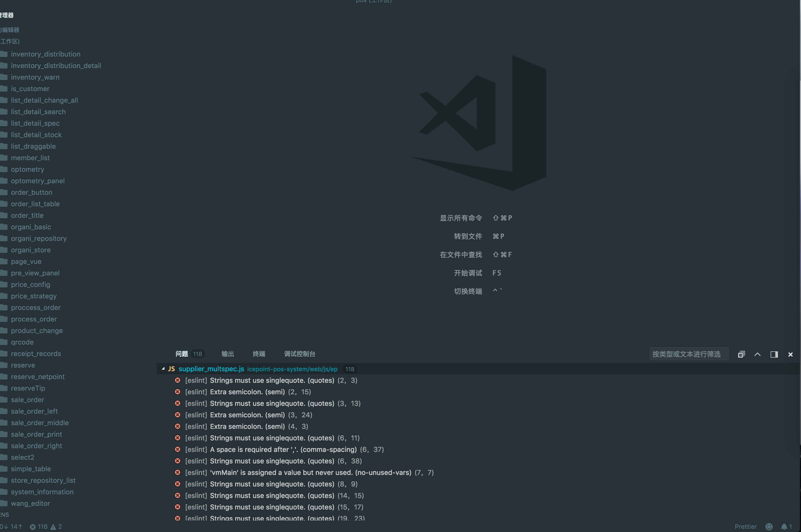Open the wang_editor folder in Explorer
This screenshot has height=532, width=801.
click(x=30, y=503)
